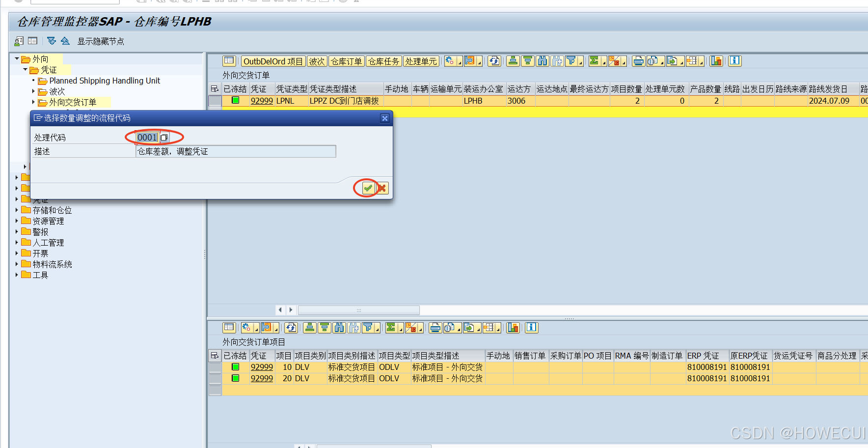Open Sum dropdown arrow in upper toolbar
This screenshot has height=448, width=868.
point(604,62)
